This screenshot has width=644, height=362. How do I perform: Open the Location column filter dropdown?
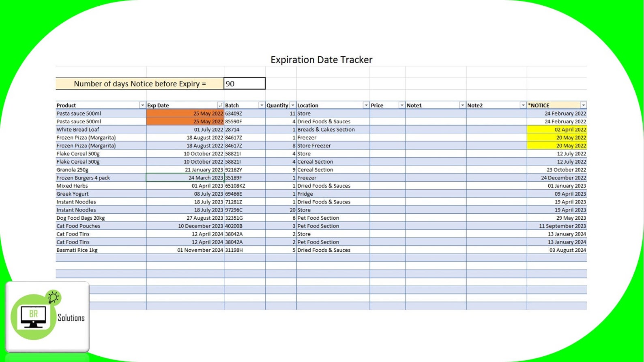[x=366, y=105]
